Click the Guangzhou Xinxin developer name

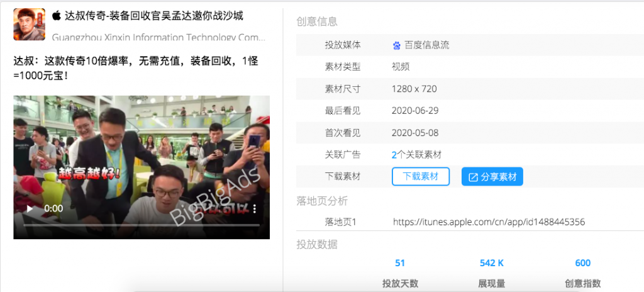click(158, 37)
